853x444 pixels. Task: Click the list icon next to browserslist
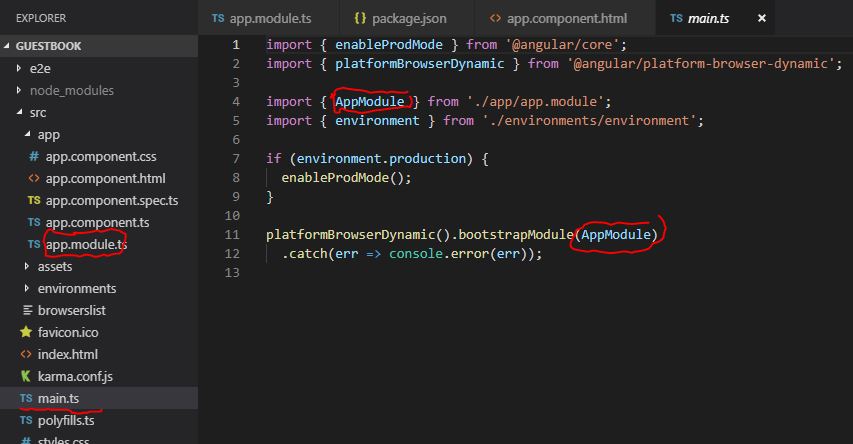click(x=26, y=310)
